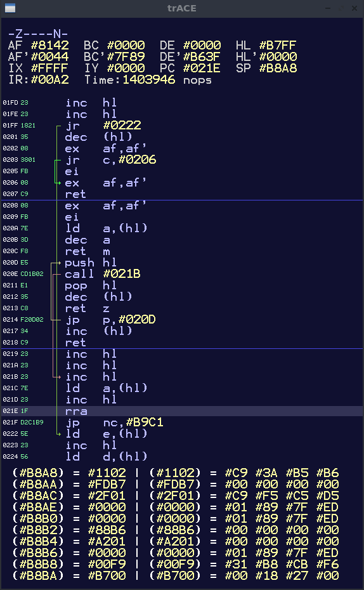
Task: Click the ret m instruction at 020C
Action: [x=88, y=251]
